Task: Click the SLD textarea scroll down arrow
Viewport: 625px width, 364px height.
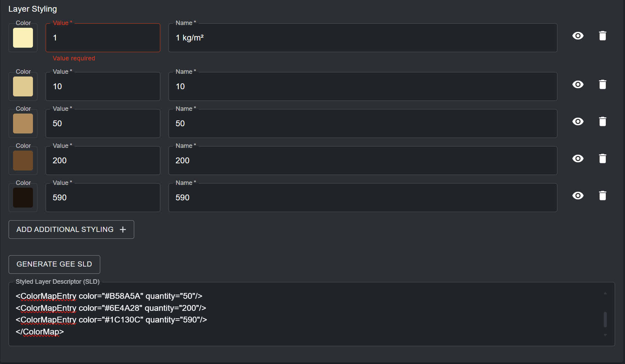Action: pyautogui.click(x=605, y=335)
